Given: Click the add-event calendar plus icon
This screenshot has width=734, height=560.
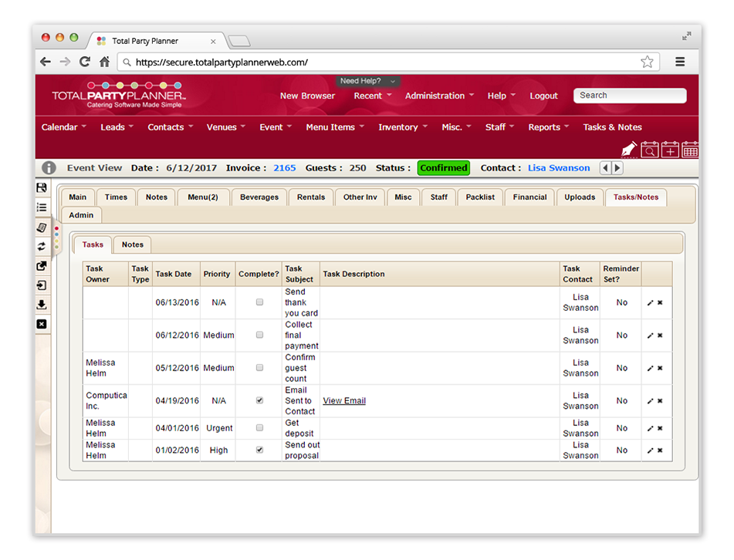Looking at the screenshot, I should pos(670,150).
